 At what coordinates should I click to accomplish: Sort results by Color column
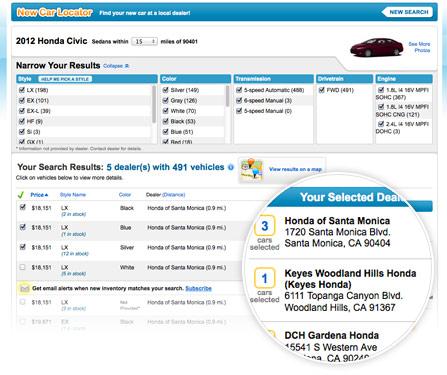(125, 195)
